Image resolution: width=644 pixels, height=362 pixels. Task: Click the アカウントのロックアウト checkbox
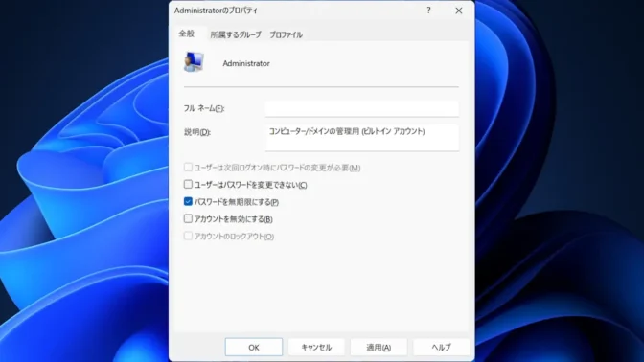click(x=188, y=236)
